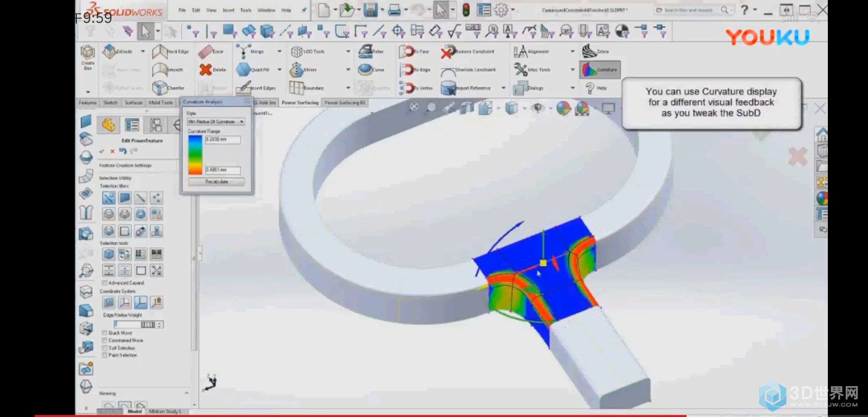Click the Edge/Vertex Weight spinner arrows
868x417 pixels.
click(159, 325)
